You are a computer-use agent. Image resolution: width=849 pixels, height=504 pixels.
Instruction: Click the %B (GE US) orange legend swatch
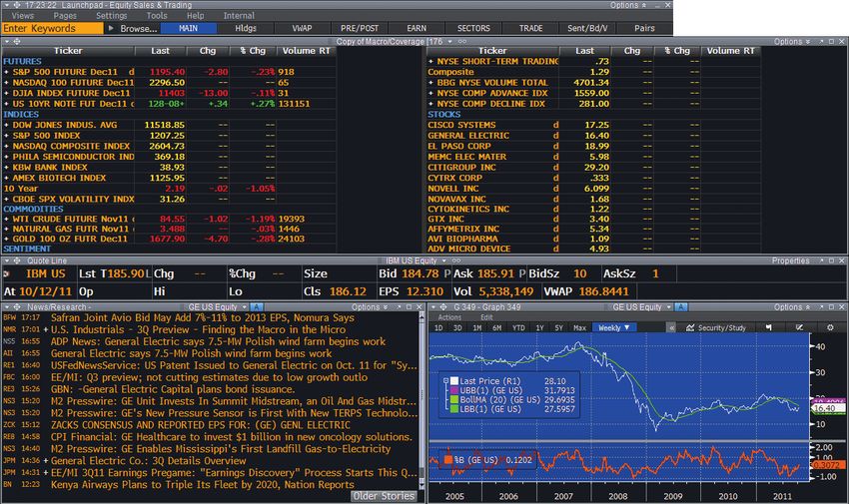[x=448, y=460]
